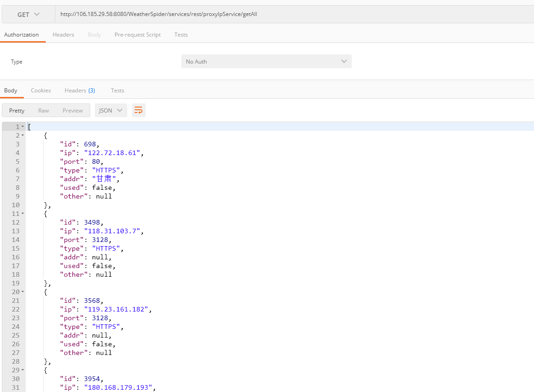Select the Authorization tab
Viewport: 534px width, 392px height.
click(x=22, y=35)
